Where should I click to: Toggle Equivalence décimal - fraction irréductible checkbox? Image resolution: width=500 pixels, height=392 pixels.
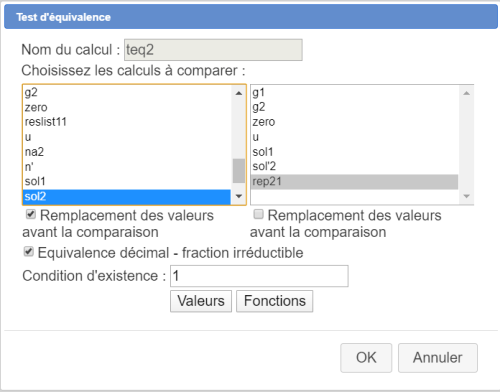[29, 251]
